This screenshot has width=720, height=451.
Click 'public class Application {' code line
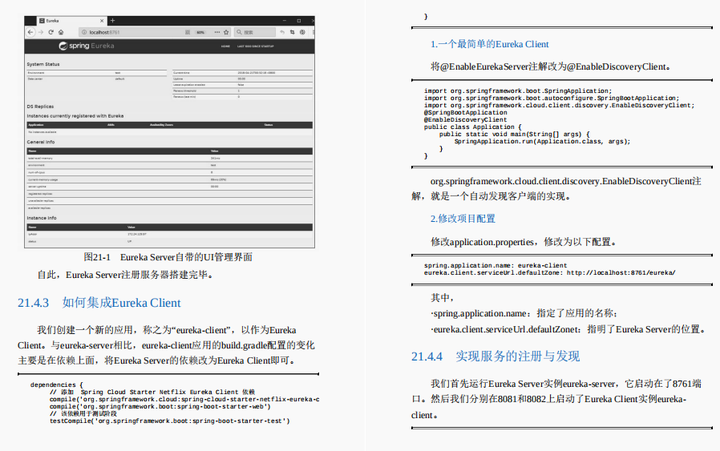click(x=472, y=127)
